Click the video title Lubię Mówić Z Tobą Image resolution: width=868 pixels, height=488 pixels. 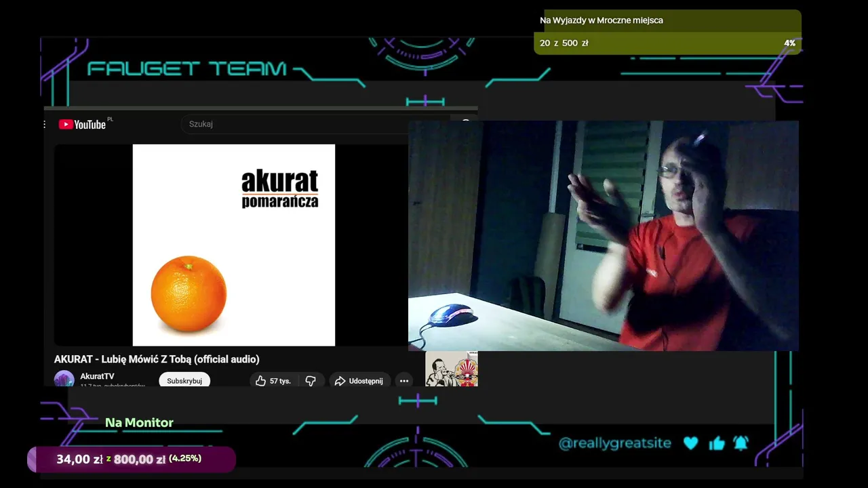click(157, 359)
